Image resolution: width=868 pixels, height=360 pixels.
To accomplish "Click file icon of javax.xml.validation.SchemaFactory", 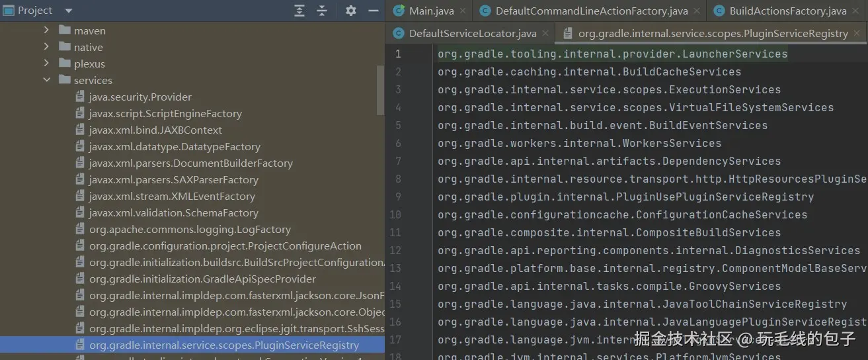I will coord(80,212).
